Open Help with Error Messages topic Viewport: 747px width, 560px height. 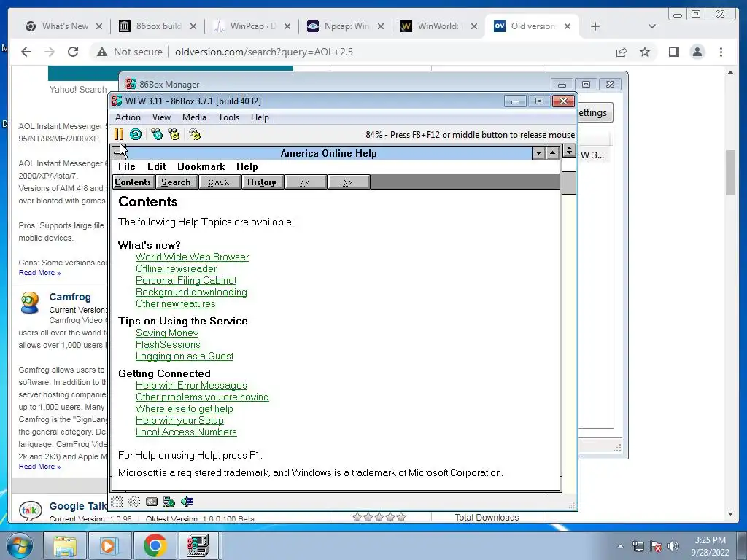point(191,385)
